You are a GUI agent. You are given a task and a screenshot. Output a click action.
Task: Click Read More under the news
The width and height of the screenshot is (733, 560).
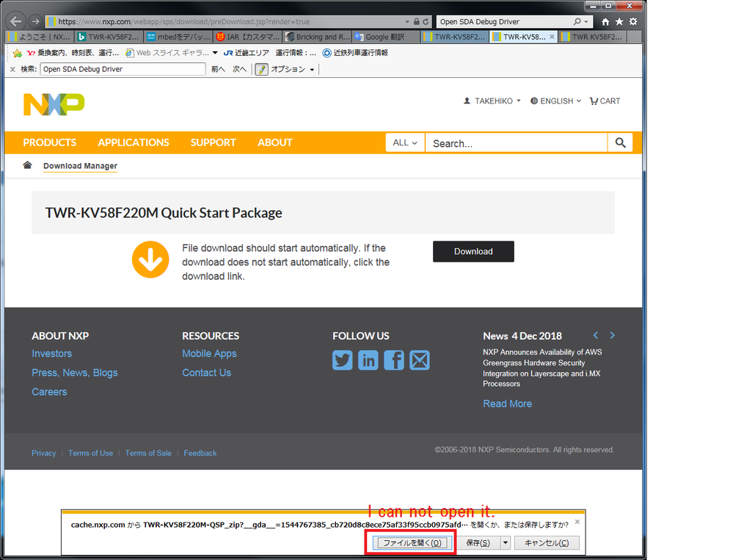pos(507,404)
